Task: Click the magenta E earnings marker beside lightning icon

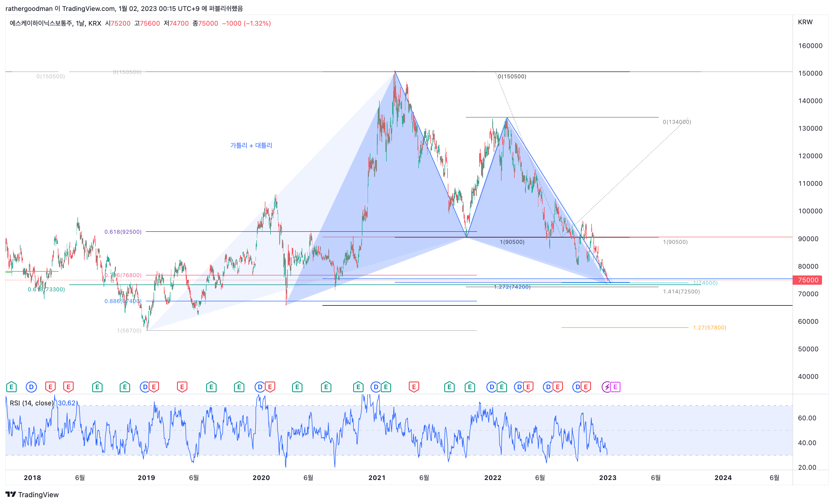Action: tap(615, 387)
